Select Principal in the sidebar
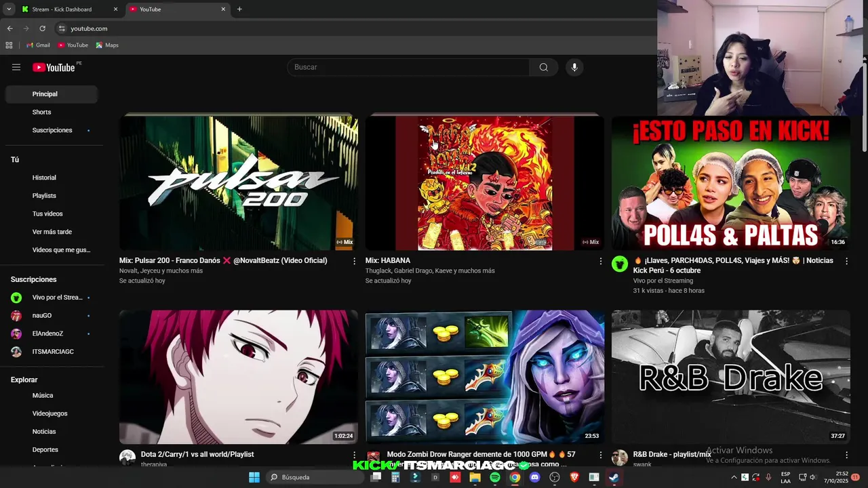This screenshot has height=488, width=868. 52,94
